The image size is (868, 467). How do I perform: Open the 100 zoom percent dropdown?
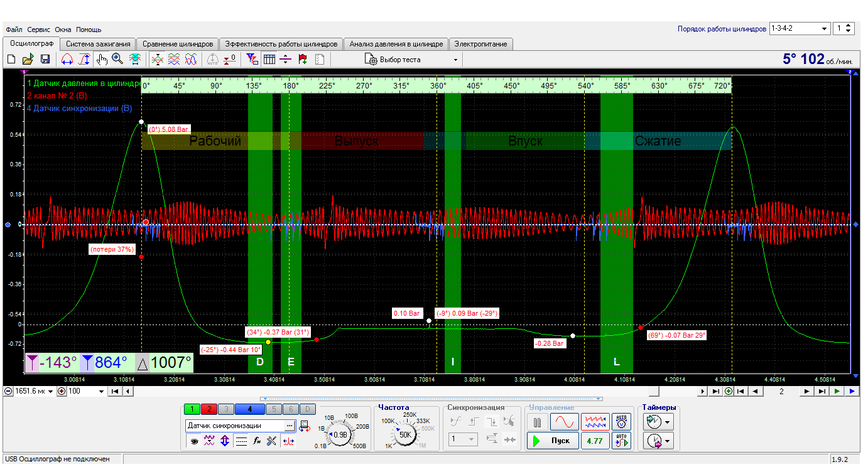click(x=101, y=391)
